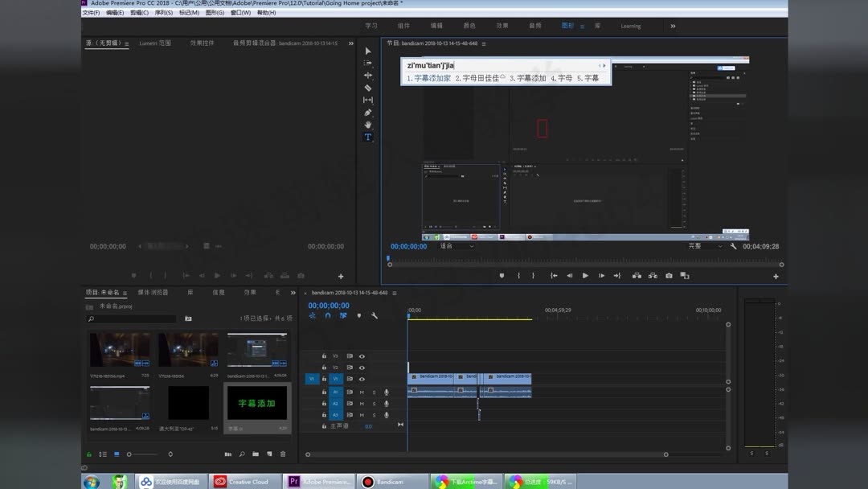868x489 pixels.
Task: Switch to the 媒体浏览器 panel tab
Action: click(x=153, y=293)
